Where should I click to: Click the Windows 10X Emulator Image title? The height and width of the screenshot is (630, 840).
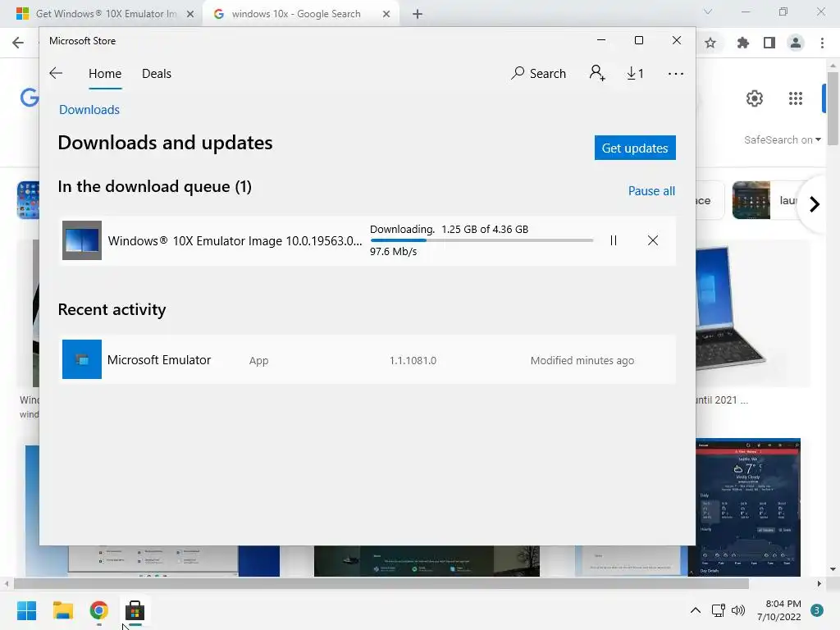pyautogui.click(x=235, y=241)
